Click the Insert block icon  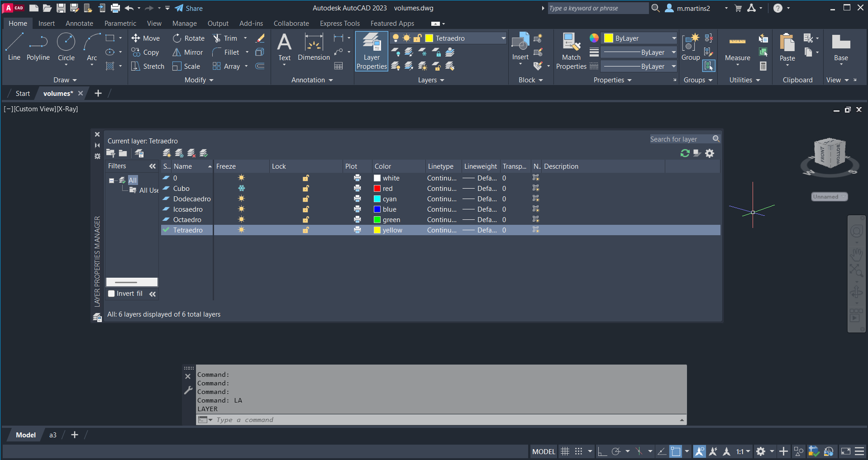point(520,43)
